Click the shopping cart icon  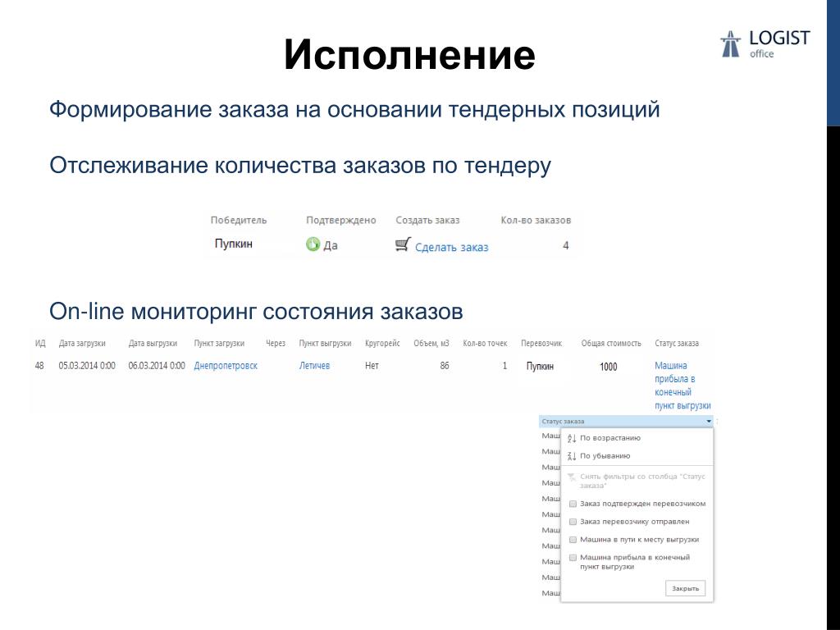(404, 244)
